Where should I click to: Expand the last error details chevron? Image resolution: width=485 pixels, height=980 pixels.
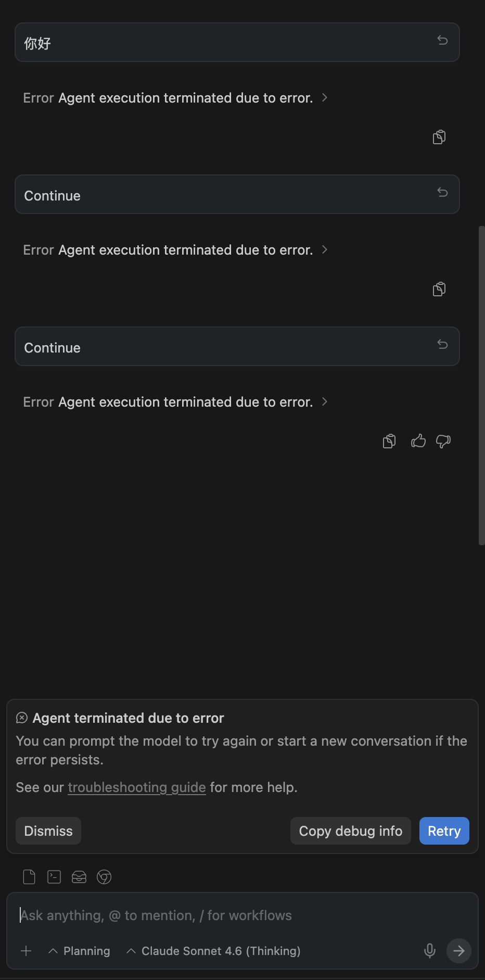[325, 401]
